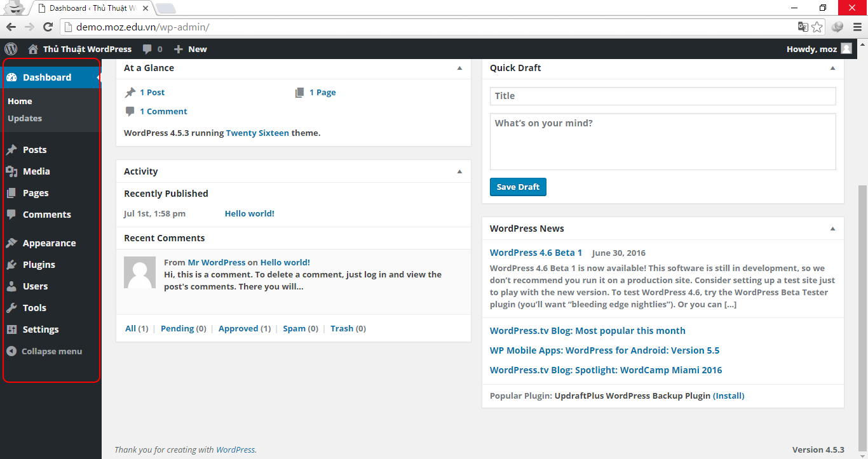Click the Pages icon in sidebar
The width and height of the screenshot is (868, 459).
tap(11, 193)
